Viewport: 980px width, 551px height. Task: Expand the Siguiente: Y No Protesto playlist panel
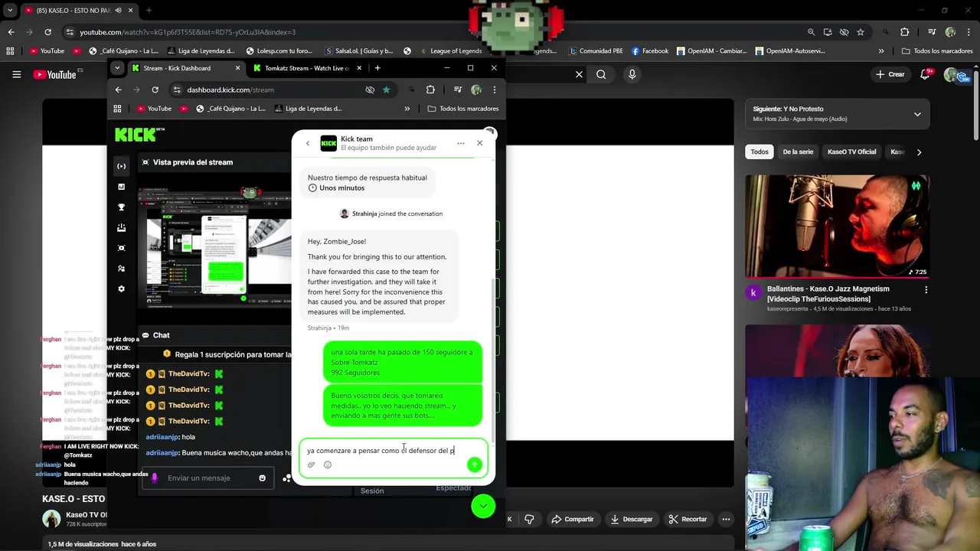(x=917, y=114)
